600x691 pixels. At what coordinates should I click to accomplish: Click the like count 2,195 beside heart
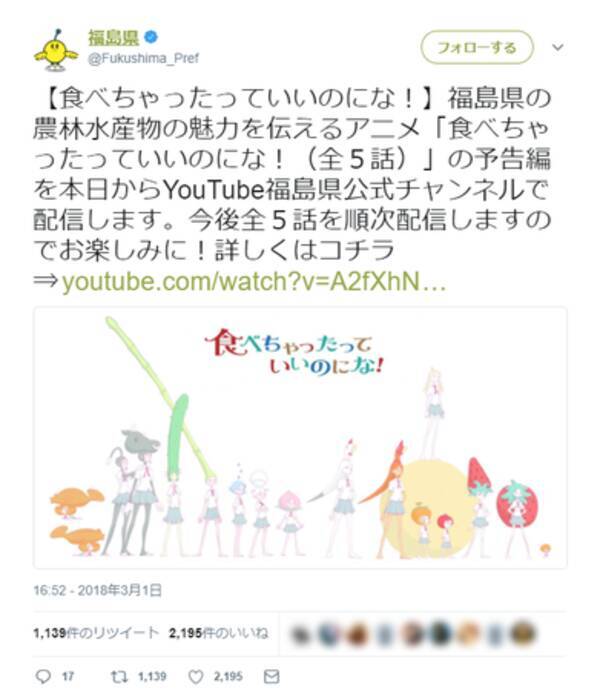[228, 676]
